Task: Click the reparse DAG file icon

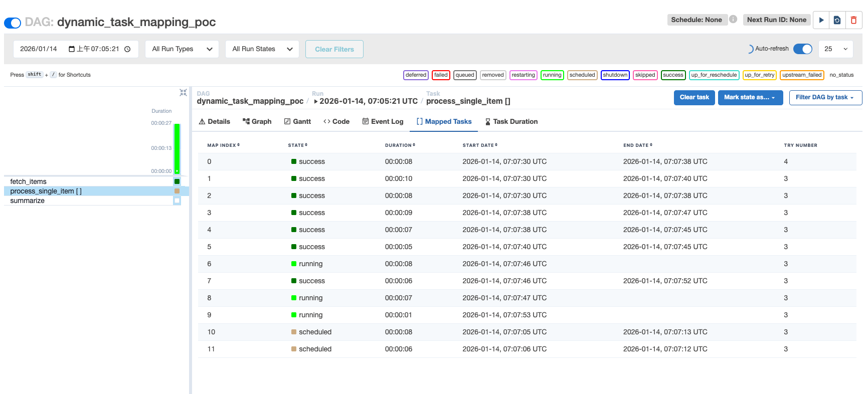Action: 837,20
